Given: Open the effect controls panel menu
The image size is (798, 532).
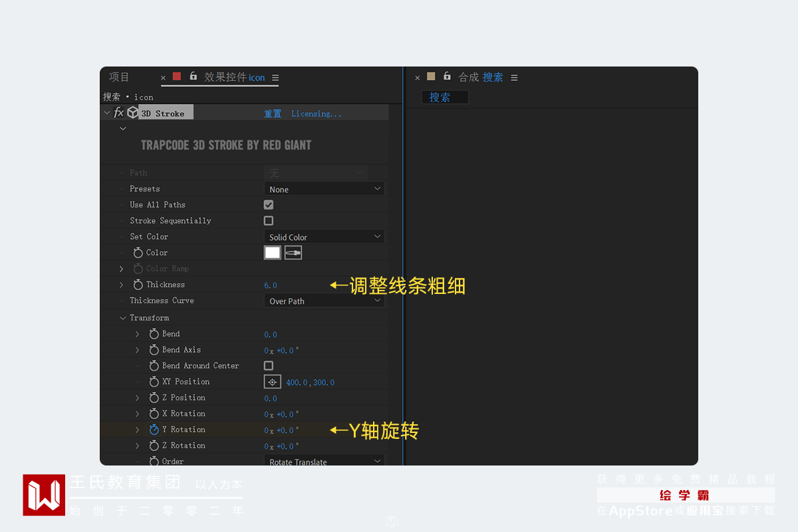Looking at the screenshot, I should 275,78.
